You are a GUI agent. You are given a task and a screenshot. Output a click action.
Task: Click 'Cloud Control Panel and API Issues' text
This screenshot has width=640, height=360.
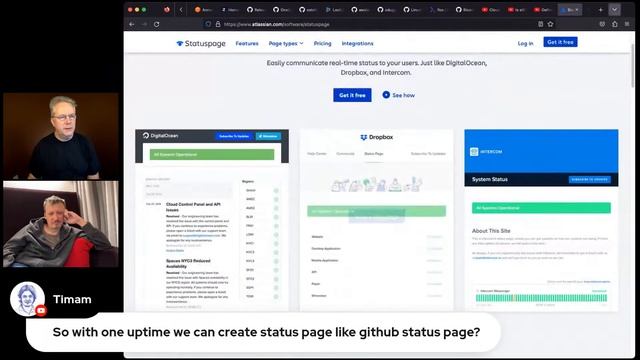[193, 207]
